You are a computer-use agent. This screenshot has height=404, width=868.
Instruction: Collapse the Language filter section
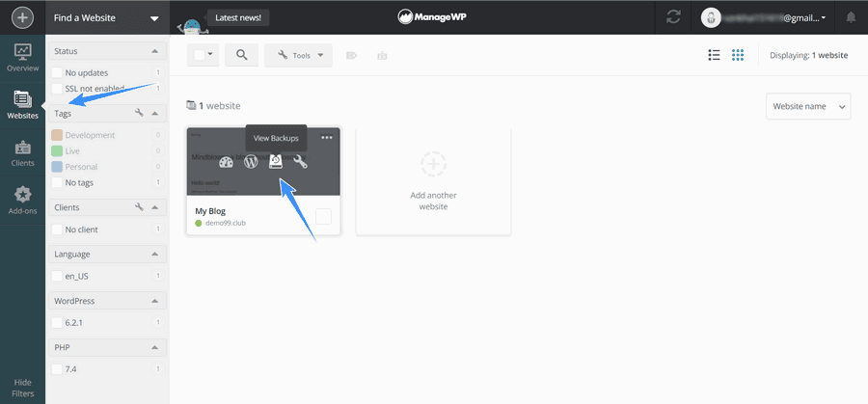coord(155,254)
